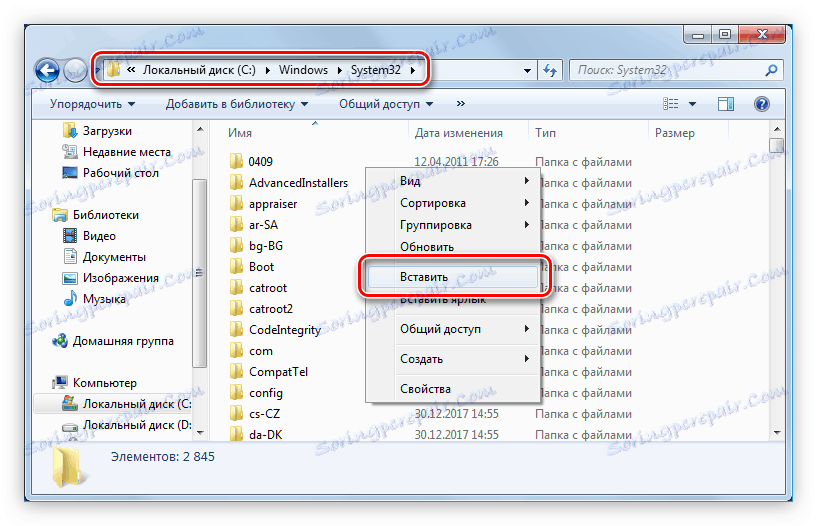The image size is (817, 526).
Task: Select the ar-SA folder name
Action: (263, 225)
